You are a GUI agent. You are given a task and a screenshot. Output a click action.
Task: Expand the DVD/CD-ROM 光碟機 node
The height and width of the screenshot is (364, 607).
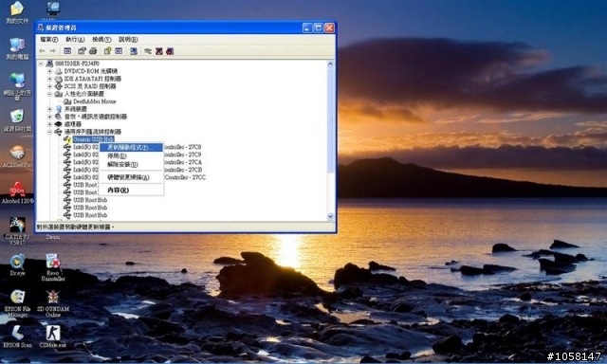49,71
